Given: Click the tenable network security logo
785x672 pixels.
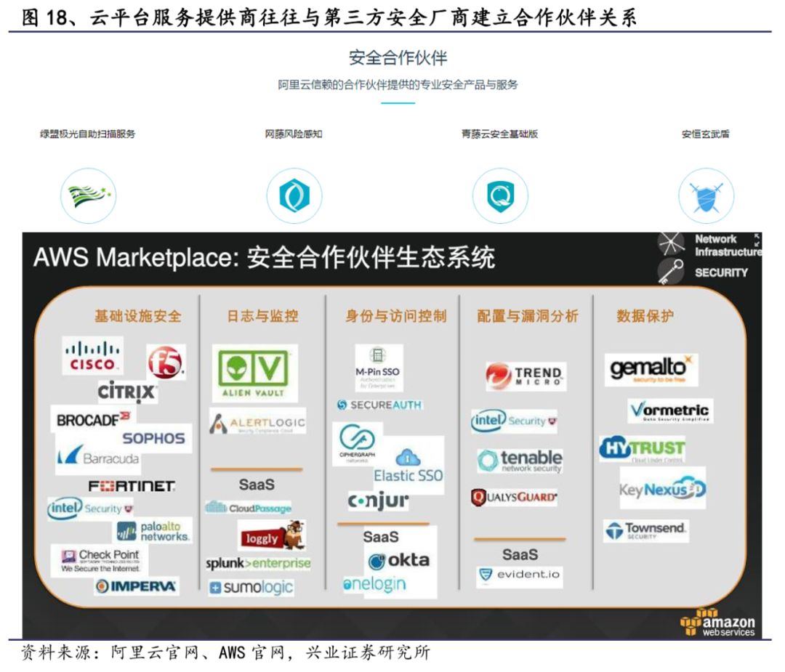Looking at the screenshot, I should [520, 461].
